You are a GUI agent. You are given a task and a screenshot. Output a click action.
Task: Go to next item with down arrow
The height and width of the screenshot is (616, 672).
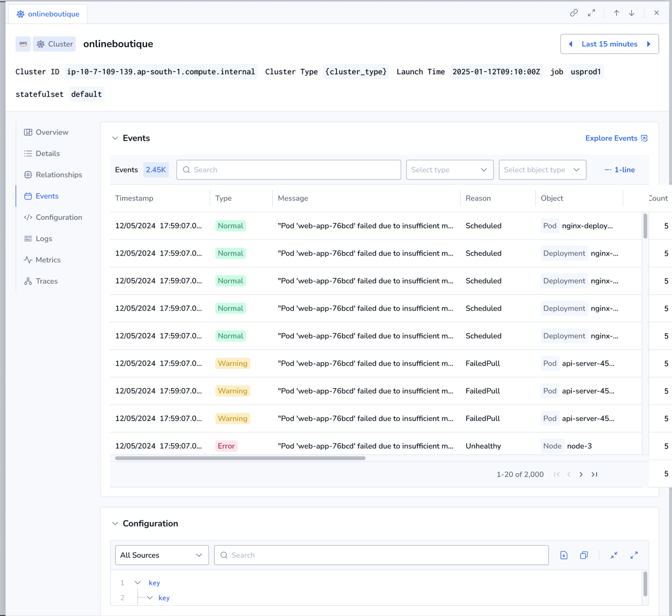632,13
